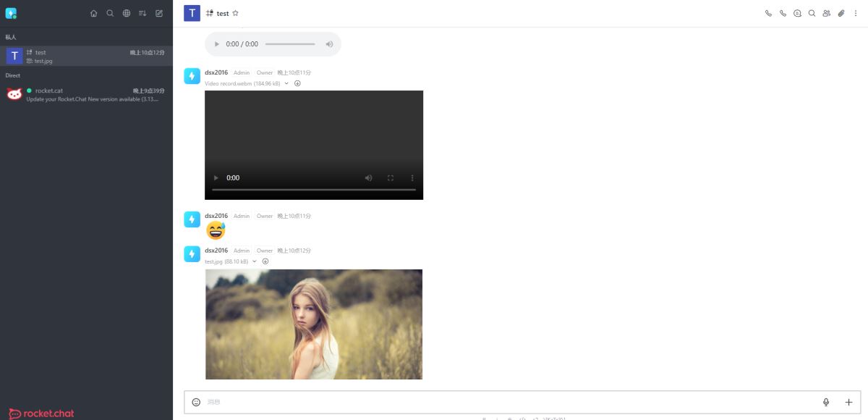Open sidebar sort options icon

(x=142, y=13)
